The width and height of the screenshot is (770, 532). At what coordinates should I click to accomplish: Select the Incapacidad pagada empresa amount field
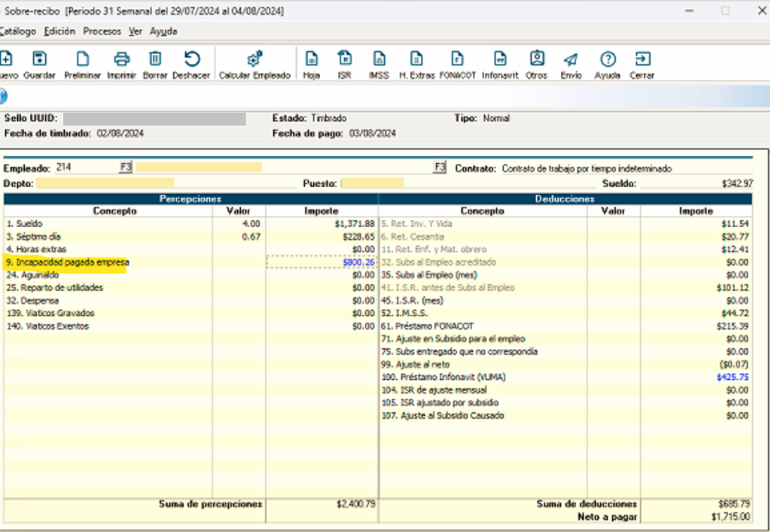[321, 262]
